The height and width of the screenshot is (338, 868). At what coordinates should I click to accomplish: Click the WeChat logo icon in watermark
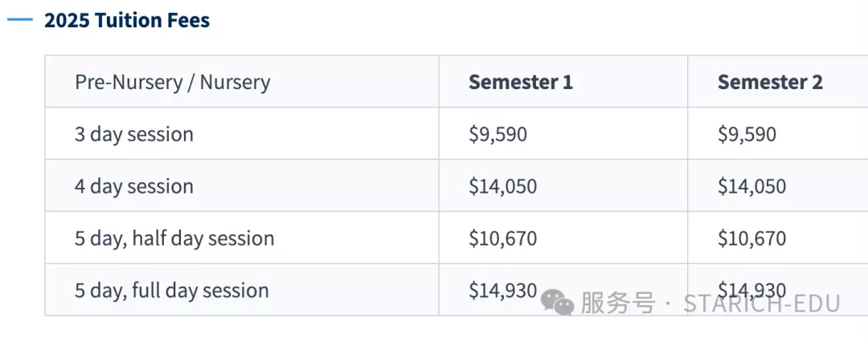pyautogui.click(x=558, y=302)
